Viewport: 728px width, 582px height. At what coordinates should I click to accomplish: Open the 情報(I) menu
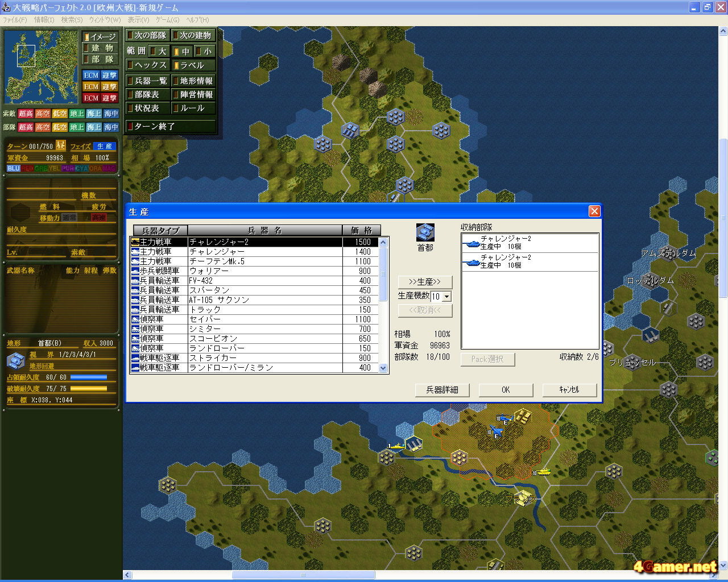[x=44, y=20]
